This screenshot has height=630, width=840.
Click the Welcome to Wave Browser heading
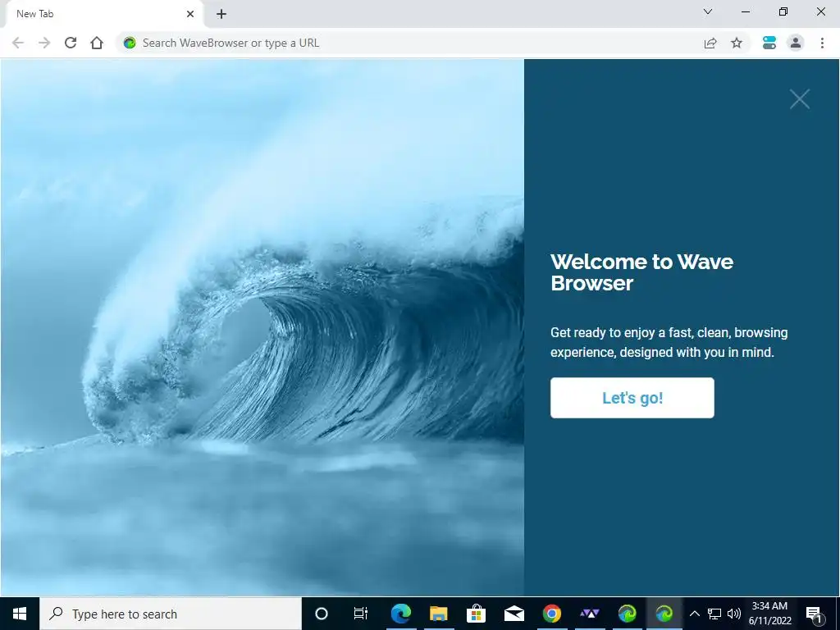(x=641, y=272)
